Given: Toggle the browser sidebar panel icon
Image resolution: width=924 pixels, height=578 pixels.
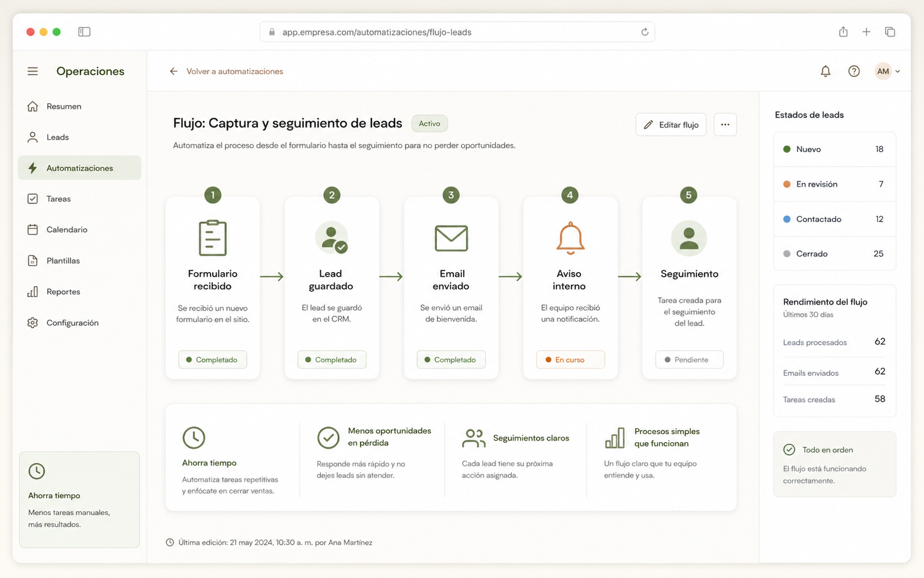Looking at the screenshot, I should 84,31.
